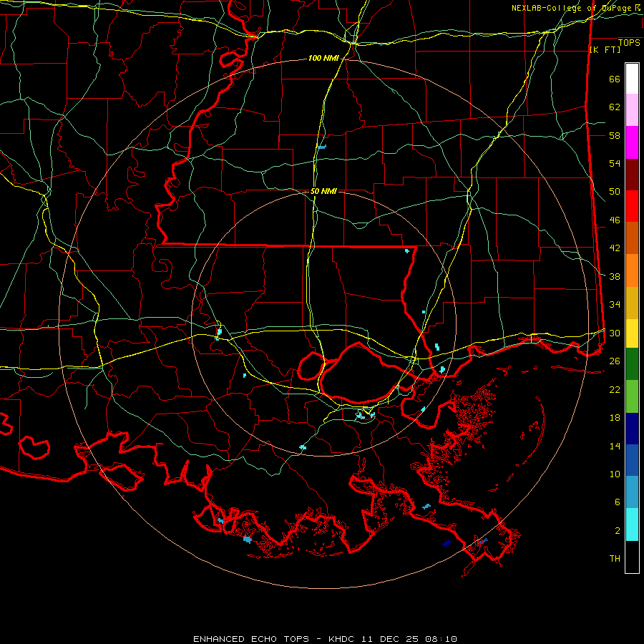Screen dimensions: 644x644
Task: Pick the cyan legend color band
Action: click(x=632, y=525)
